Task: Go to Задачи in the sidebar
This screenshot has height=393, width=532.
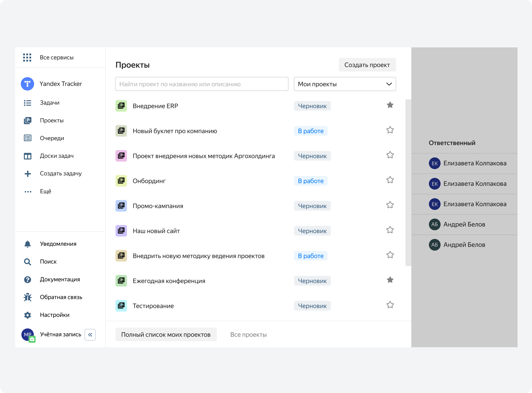Action: click(49, 103)
